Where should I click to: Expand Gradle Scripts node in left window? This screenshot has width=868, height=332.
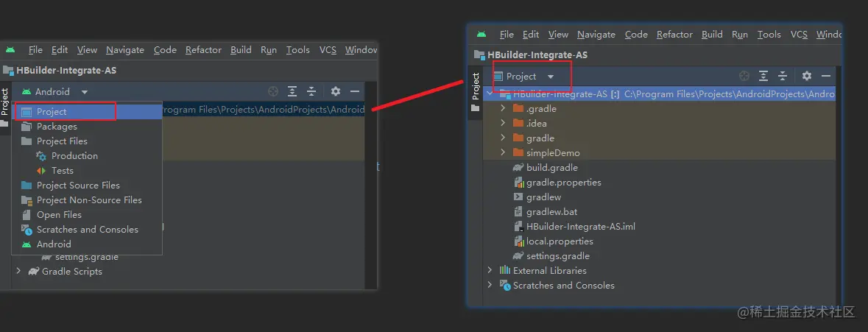(18, 271)
